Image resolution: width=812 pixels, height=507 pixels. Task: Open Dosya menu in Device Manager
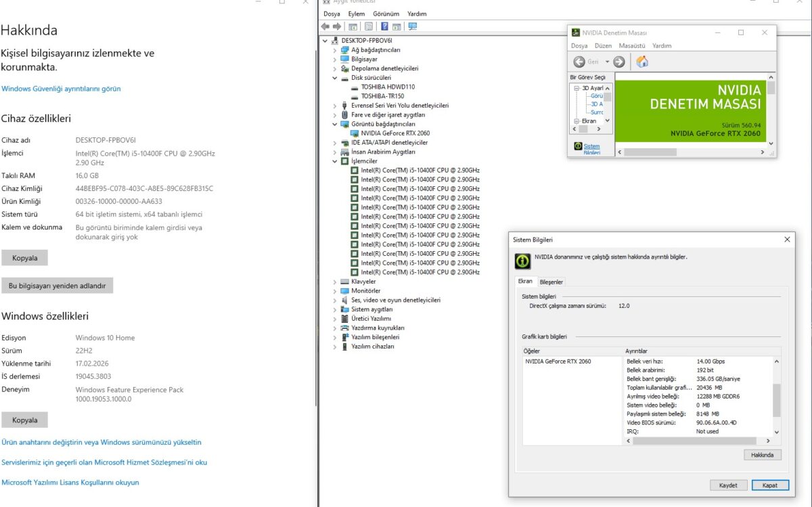tap(332, 14)
